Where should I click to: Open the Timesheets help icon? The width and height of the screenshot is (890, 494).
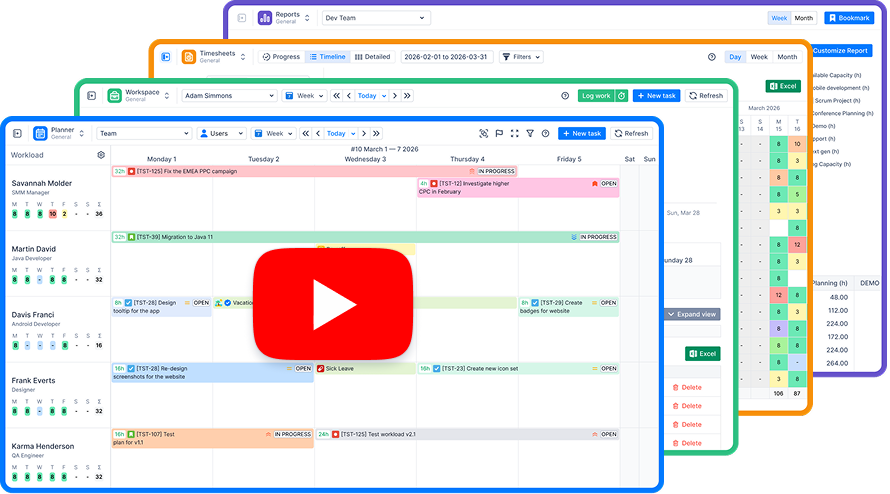[x=712, y=57]
